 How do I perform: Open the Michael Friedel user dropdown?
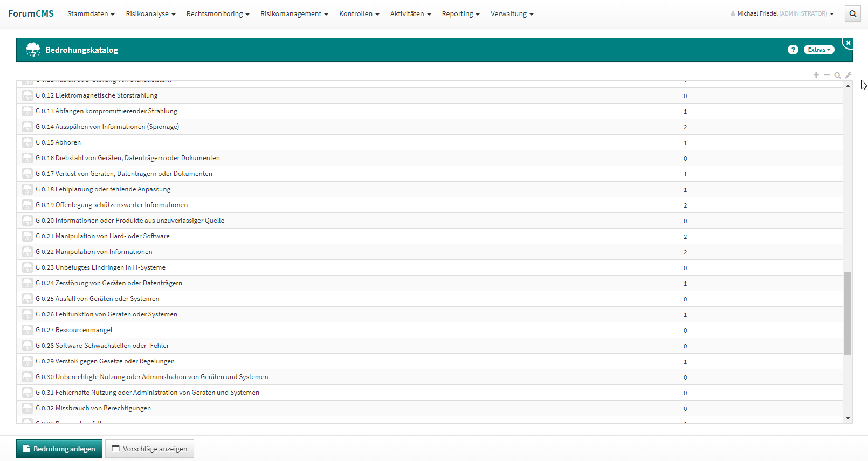(x=782, y=14)
